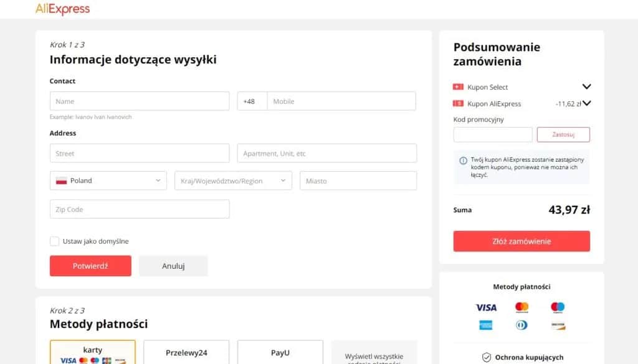638x364 pixels.
Task: Click the Kod promocyjny input field
Action: click(492, 134)
